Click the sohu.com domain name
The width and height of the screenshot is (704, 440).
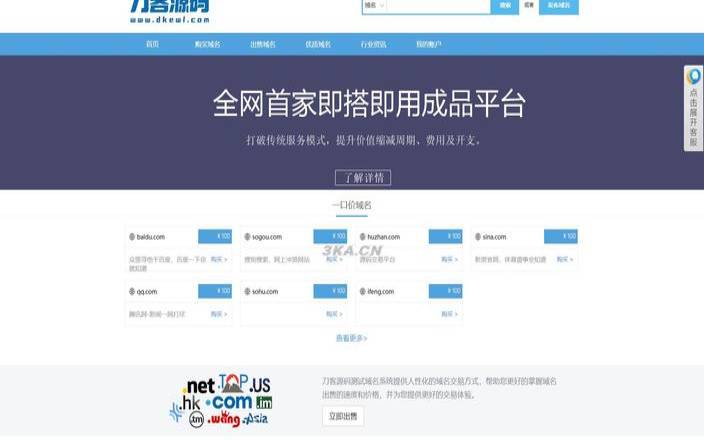(x=265, y=291)
